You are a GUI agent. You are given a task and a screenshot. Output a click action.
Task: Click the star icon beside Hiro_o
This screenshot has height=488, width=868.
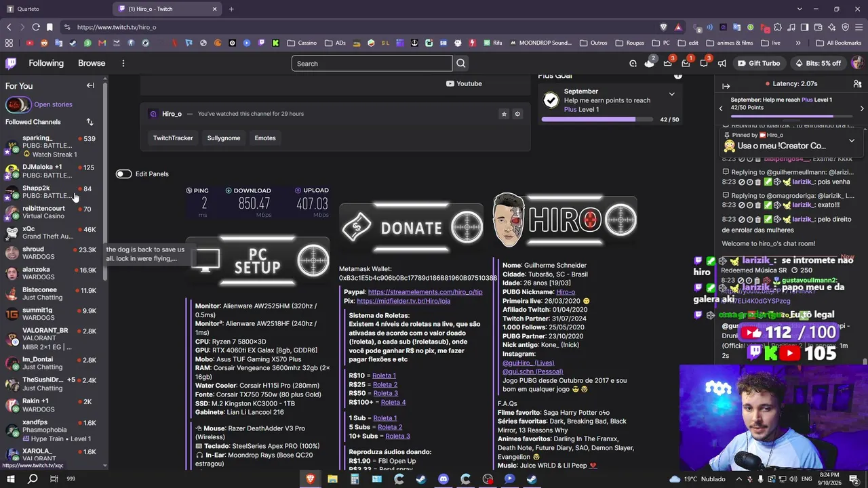[504, 114]
